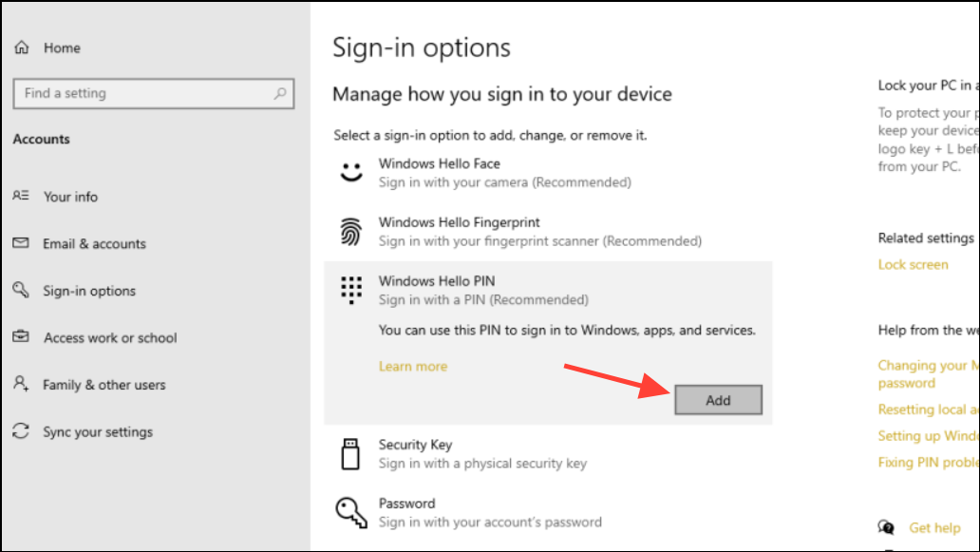This screenshot has height=552, width=980.
Task: Expand the Windows Hello Face option
Action: click(548, 173)
